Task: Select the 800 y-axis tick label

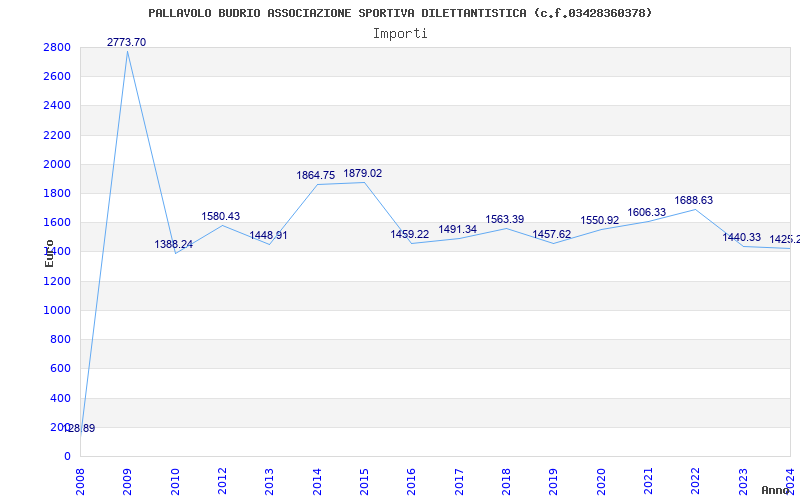Action: (x=61, y=339)
